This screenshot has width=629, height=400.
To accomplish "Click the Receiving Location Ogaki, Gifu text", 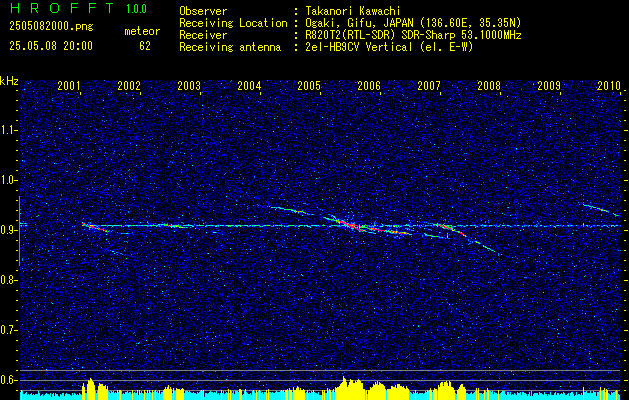I will (413, 23).
